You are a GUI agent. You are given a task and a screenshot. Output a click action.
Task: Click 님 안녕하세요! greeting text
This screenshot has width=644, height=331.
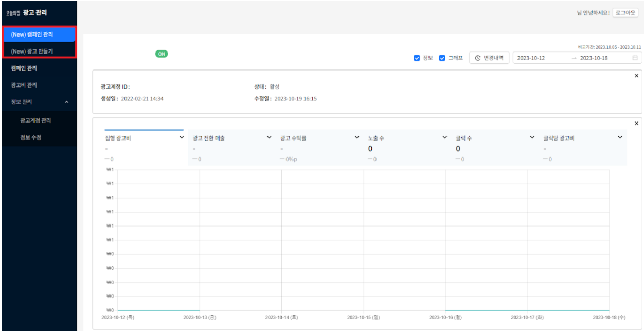click(593, 13)
